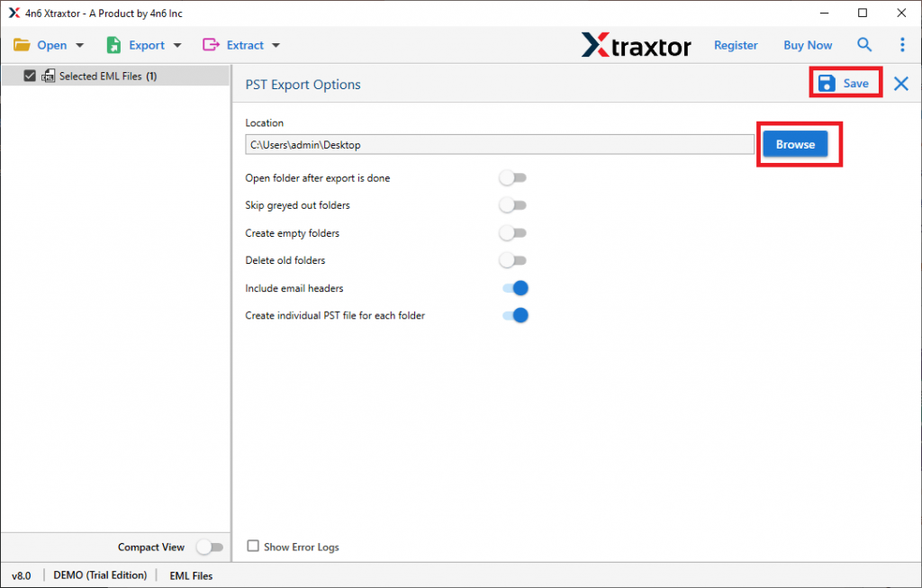Click the Location path input field
The height and width of the screenshot is (588, 922).
click(499, 145)
